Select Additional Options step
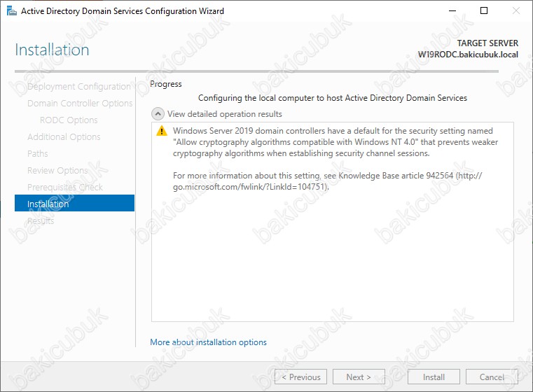Screen dimensions: 533x392 tap(64, 137)
